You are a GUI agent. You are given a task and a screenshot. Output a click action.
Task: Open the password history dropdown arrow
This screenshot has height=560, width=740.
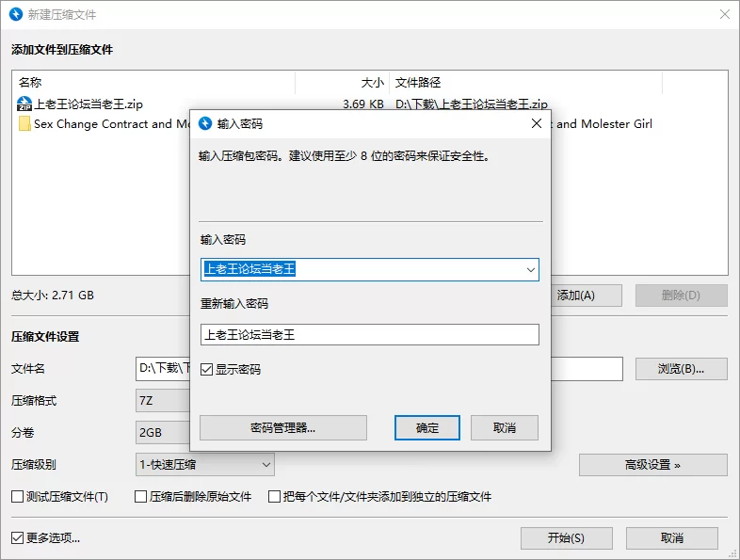pos(530,270)
